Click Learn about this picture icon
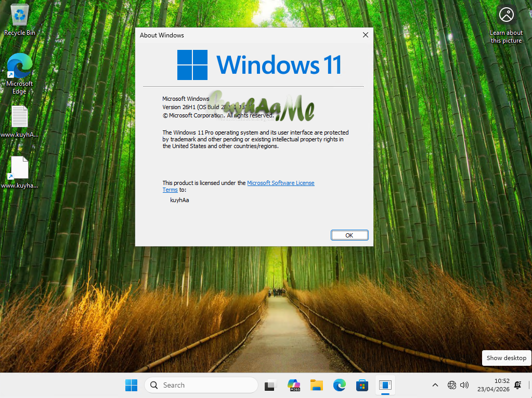 (506, 24)
